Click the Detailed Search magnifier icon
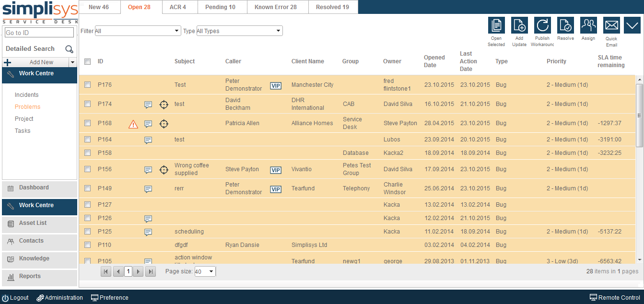Screen dimensions: 644x304 (x=69, y=49)
